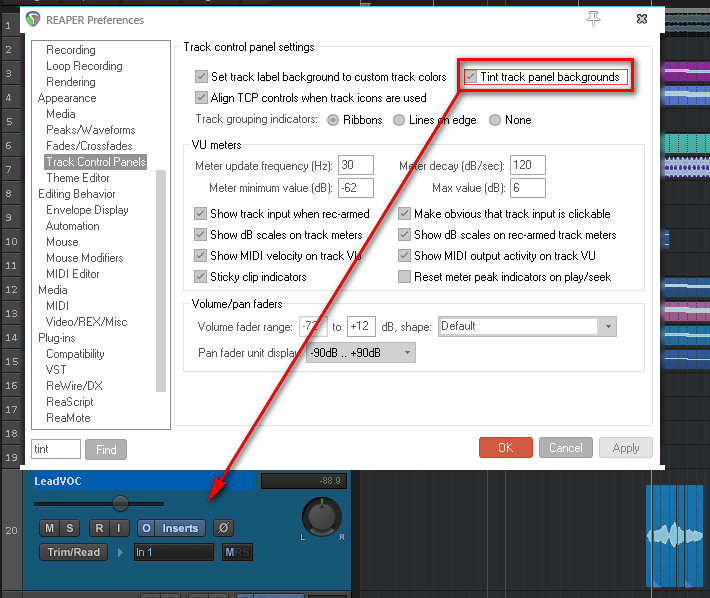Select Loop Recording preferences page
Image resolution: width=710 pixels, height=598 pixels.
[x=84, y=66]
